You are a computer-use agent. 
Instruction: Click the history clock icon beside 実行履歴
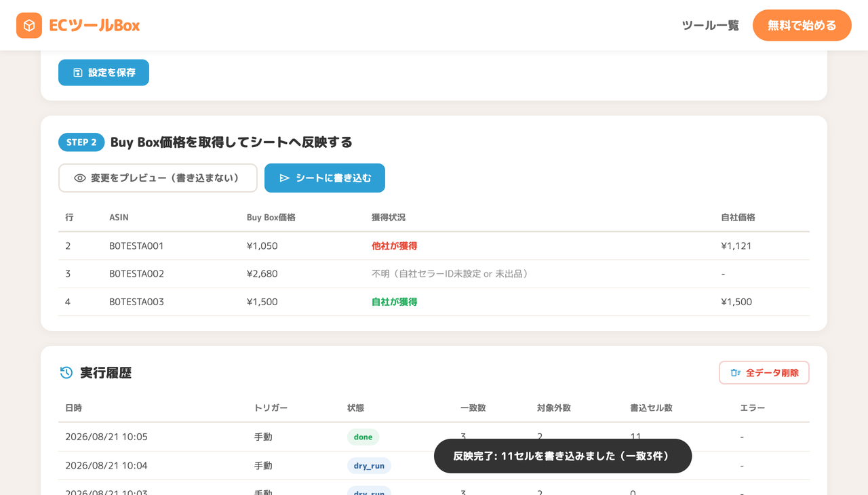(x=66, y=372)
